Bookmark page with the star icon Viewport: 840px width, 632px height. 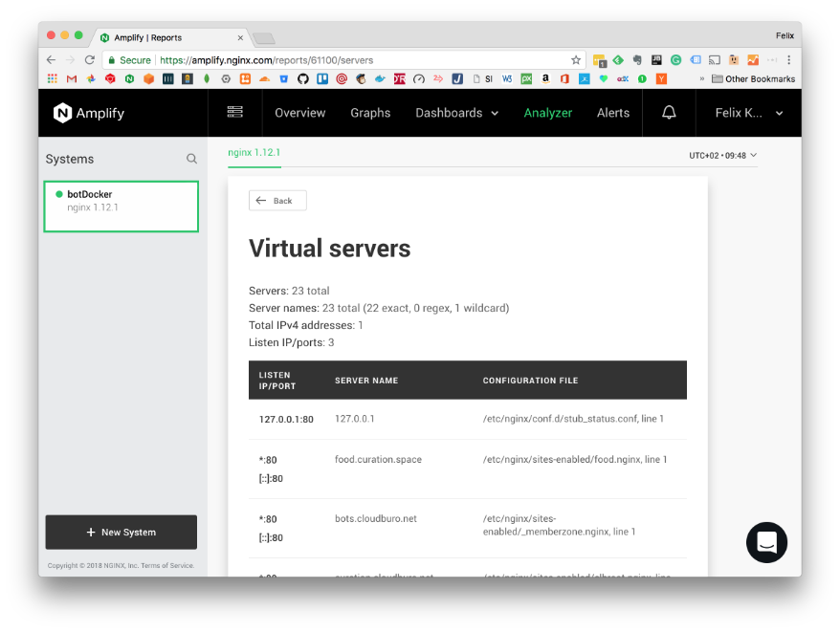[576, 59]
